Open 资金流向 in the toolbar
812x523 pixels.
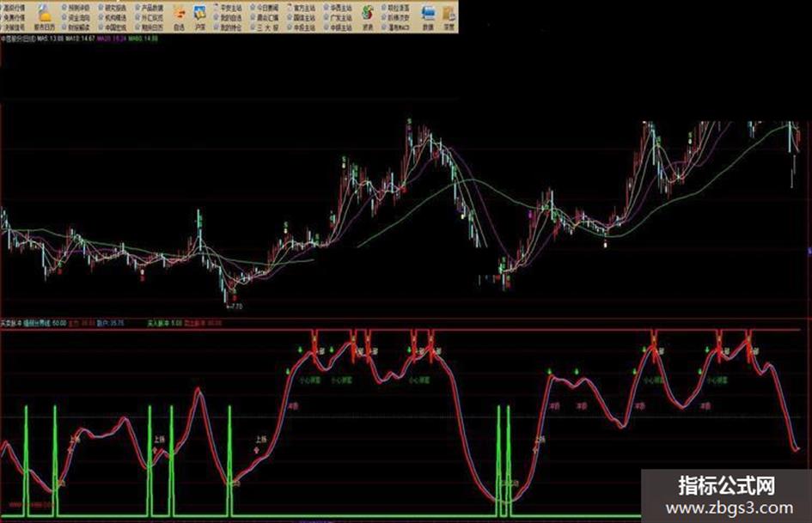tap(76, 18)
